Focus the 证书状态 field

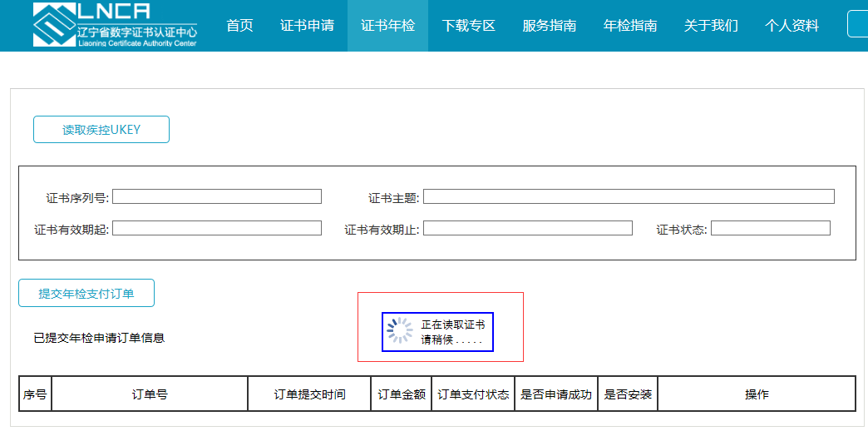[x=770, y=228]
